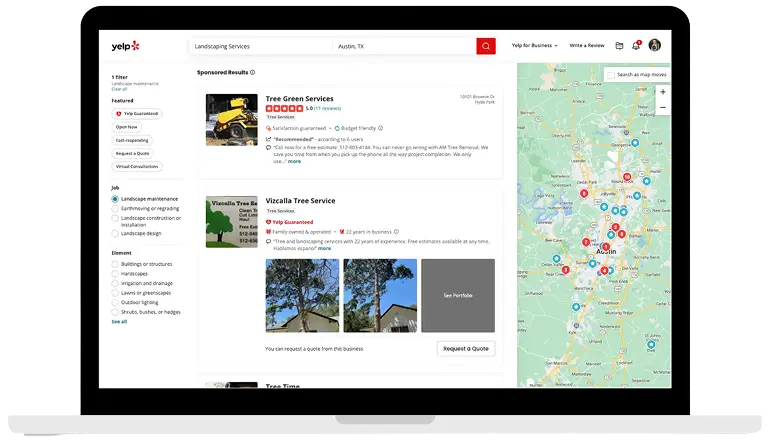The height and width of the screenshot is (445, 769).
Task: Click the red search magnifier button
Action: click(486, 46)
